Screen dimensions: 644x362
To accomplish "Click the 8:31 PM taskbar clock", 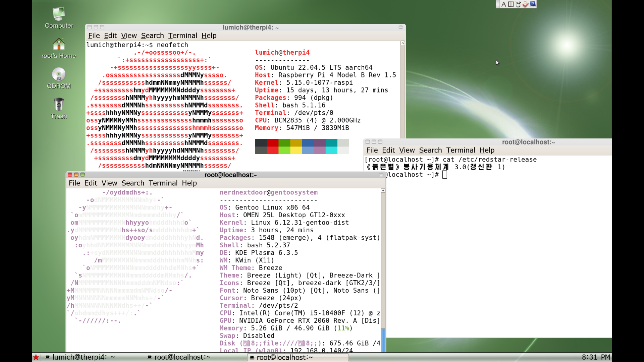I will pos(596,357).
